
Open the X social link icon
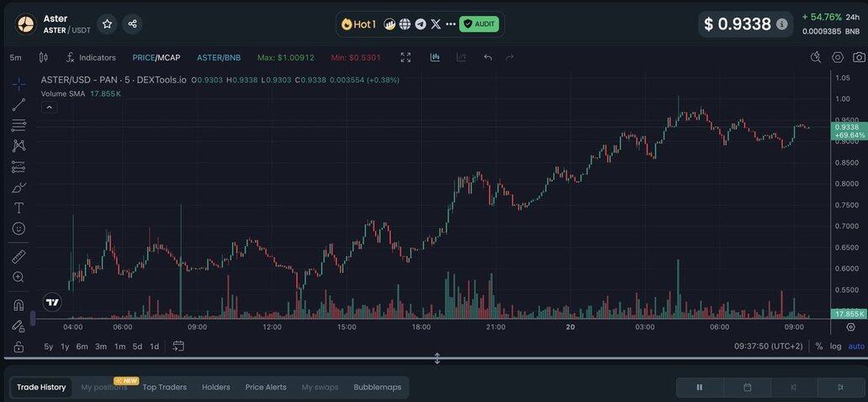pos(437,24)
